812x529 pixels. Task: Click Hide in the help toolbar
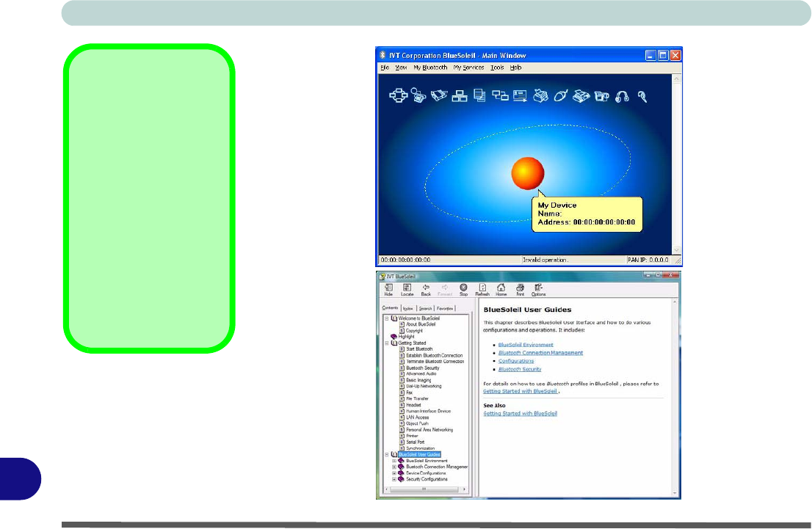click(388, 290)
